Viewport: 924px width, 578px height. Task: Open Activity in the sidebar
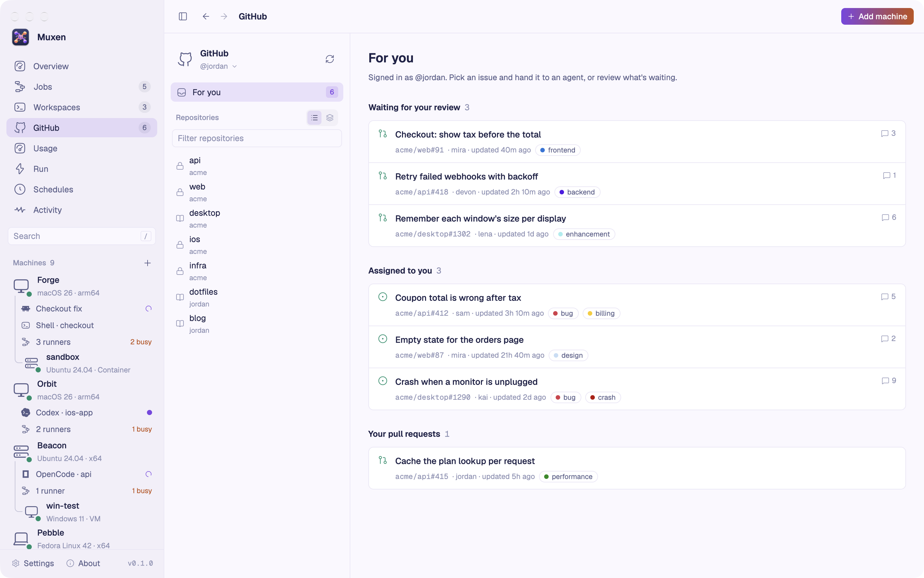[82, 210]
